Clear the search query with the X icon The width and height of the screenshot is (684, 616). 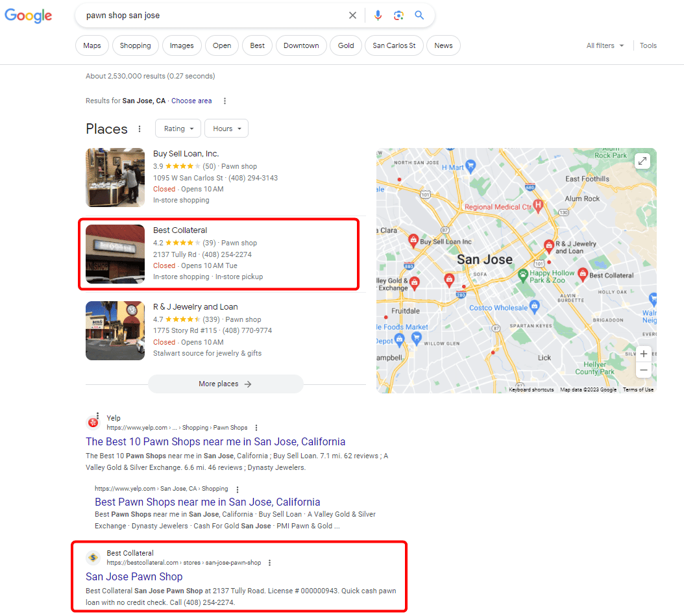352,15
